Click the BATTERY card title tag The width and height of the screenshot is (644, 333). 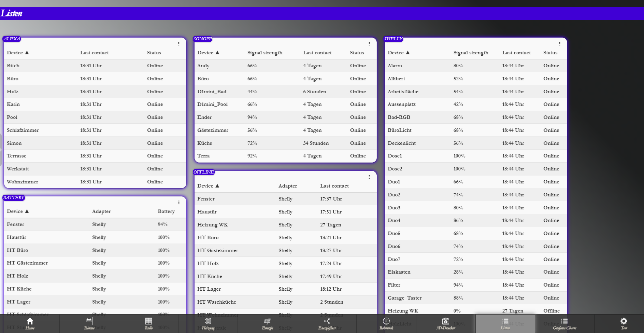[x=14, y=198]
